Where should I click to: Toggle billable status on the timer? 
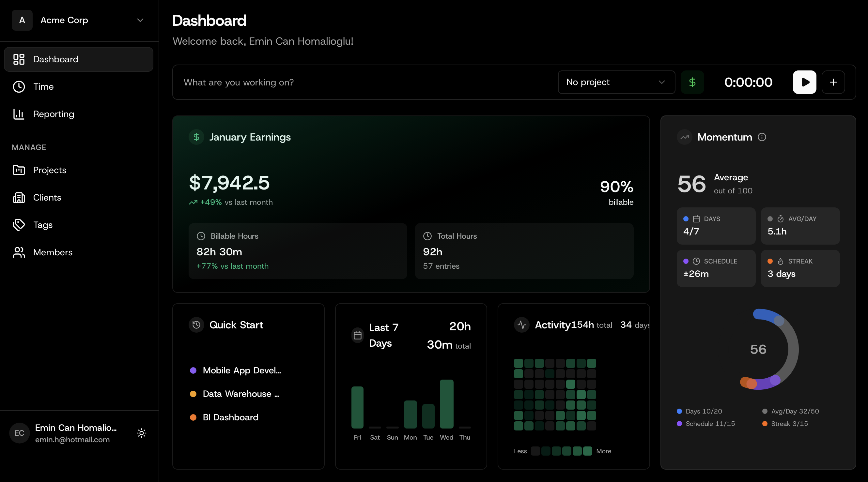tap(692, 82)
